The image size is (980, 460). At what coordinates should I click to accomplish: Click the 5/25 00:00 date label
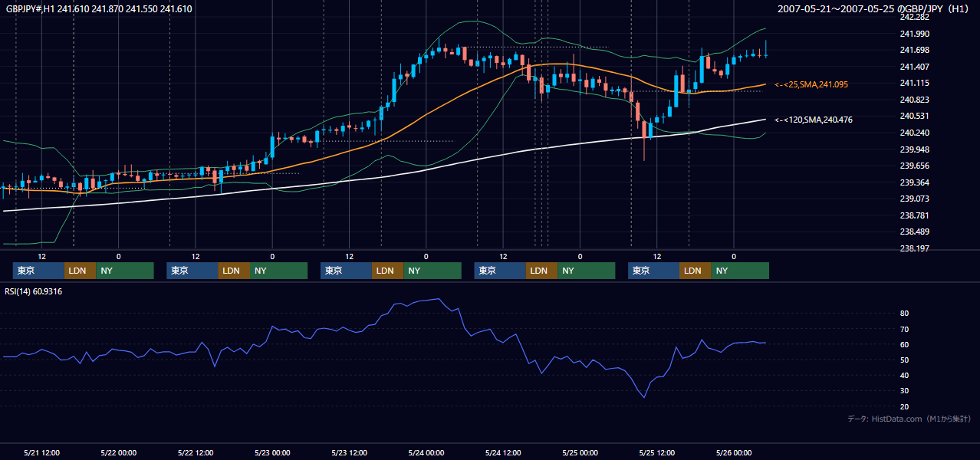point(580,453)
